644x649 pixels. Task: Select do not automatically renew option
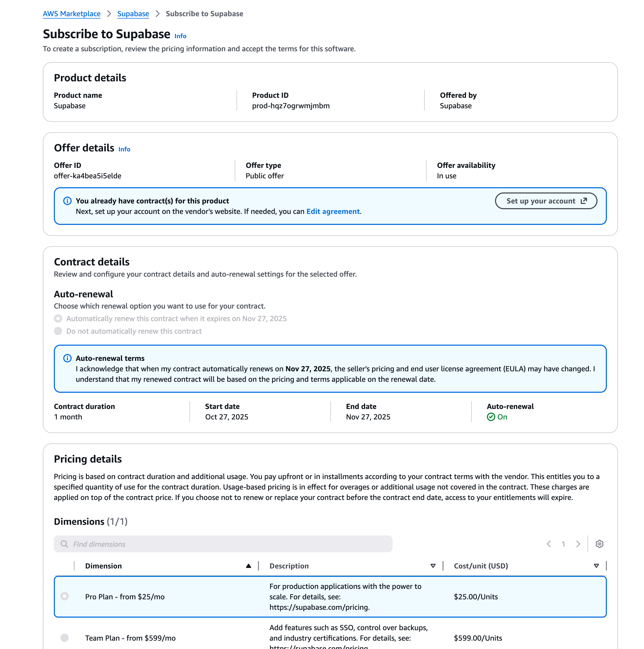click(58, 331)
